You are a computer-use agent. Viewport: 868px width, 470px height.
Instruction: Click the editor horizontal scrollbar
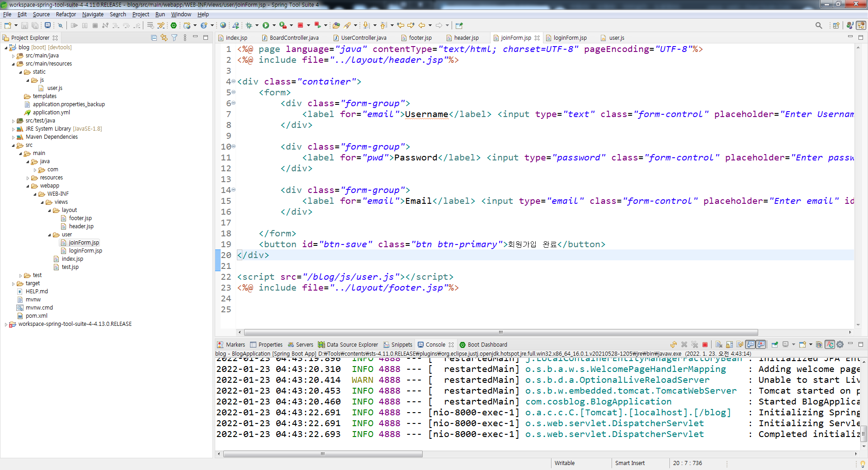point(500,332)
